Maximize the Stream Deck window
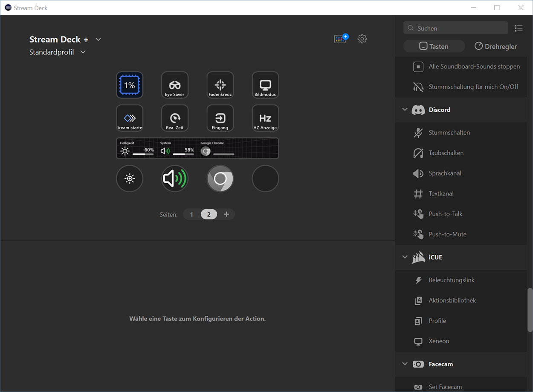 tap(497, 8)
